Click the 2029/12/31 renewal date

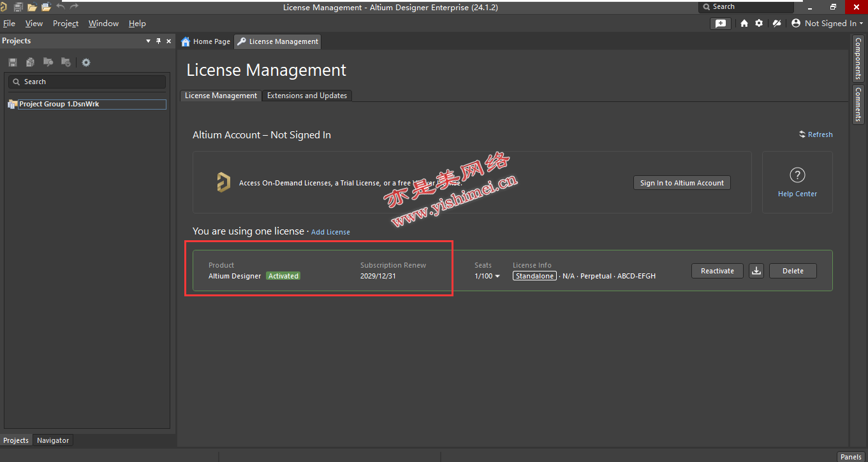[378, 276]
